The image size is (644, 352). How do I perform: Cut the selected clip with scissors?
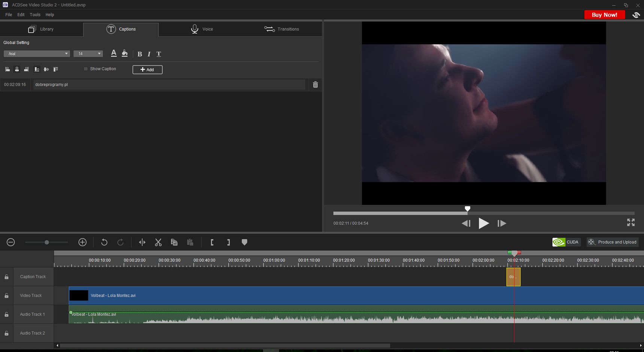pyautogui.click(x=158, y=243)
